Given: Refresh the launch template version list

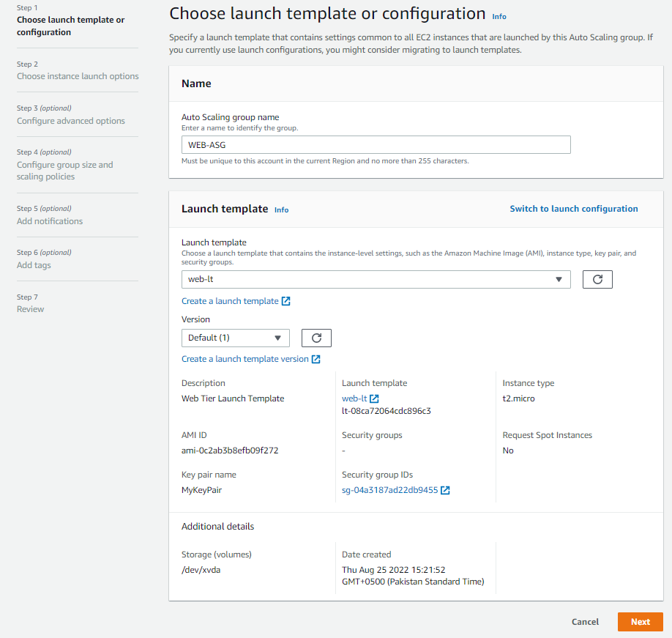Looking at the screenshot, I should pos(316,338).
